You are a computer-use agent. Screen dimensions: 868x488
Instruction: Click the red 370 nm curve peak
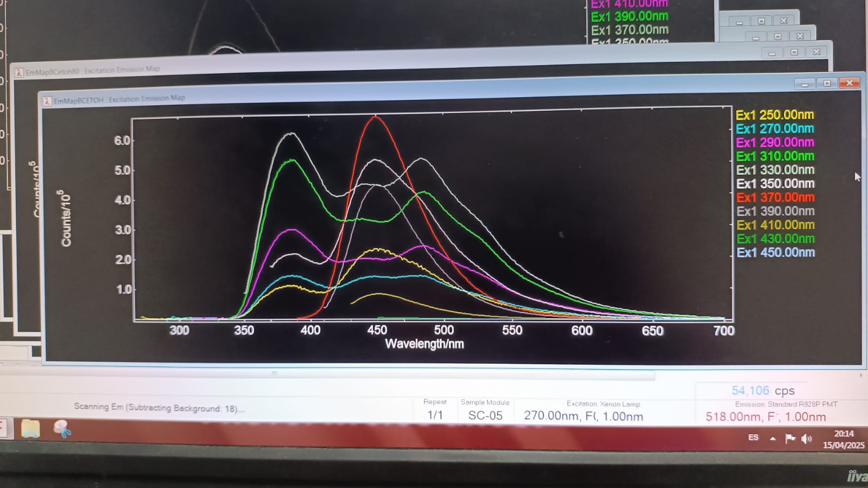[375, 117]
